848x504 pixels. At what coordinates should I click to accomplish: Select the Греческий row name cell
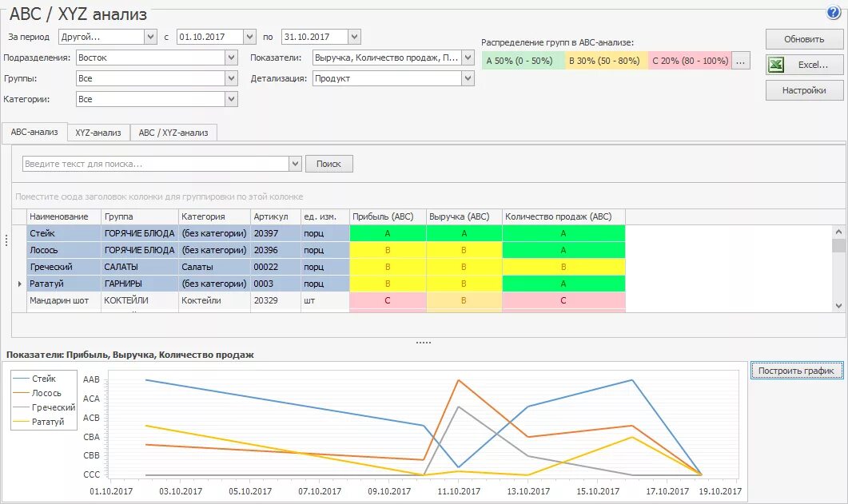[x=64, y=267]
